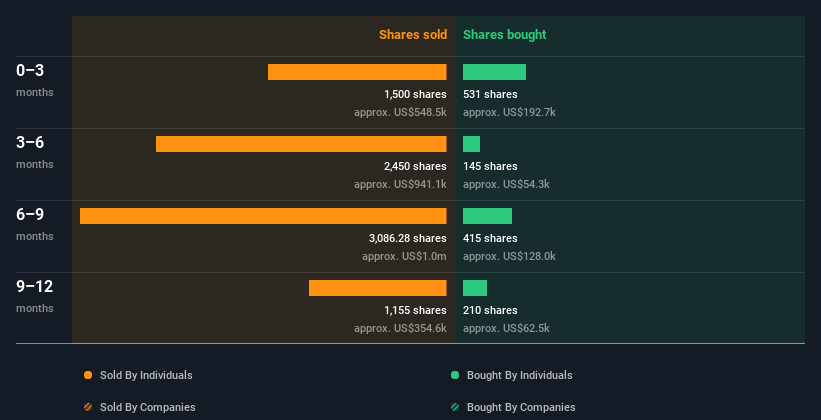The image size is (821, 420).
Task: Click the 0–3 months green bought bar
Action: click(494, 72)
